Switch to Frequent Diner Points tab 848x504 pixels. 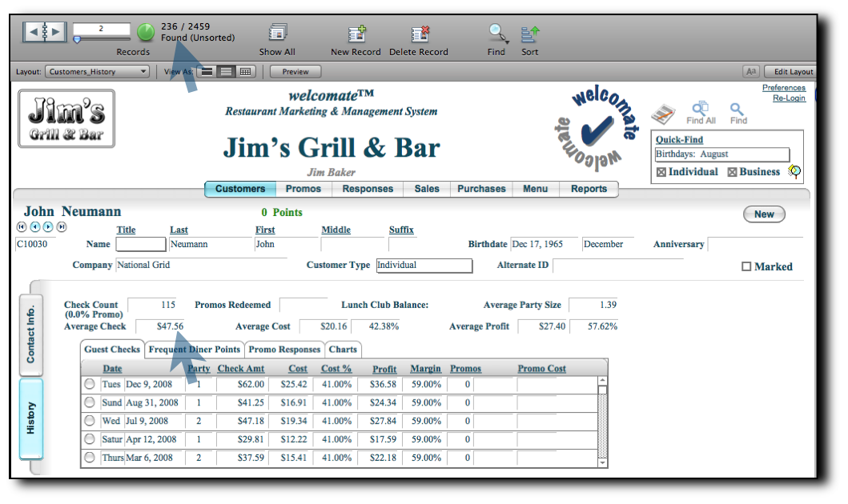click(x=194, y=350)
